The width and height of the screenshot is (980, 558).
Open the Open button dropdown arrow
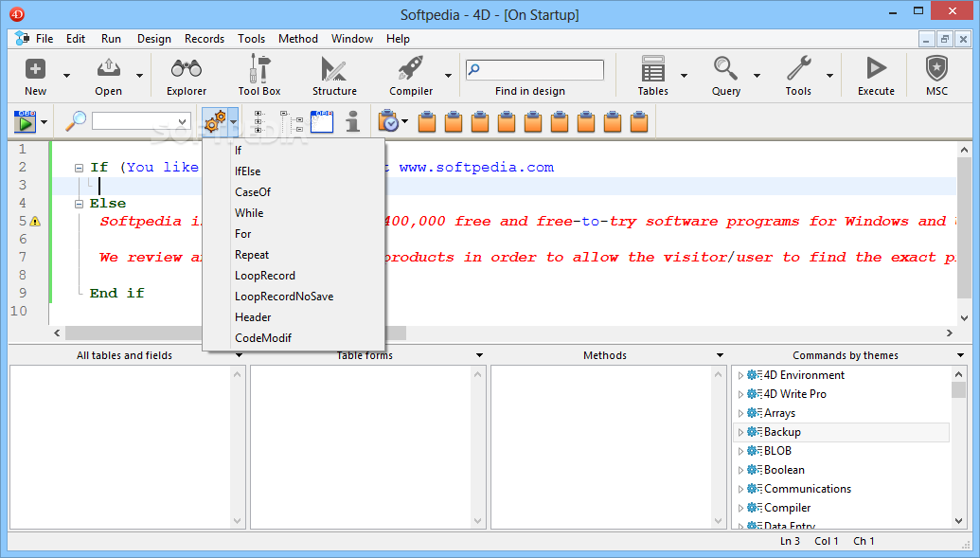(x=139, y=75)
